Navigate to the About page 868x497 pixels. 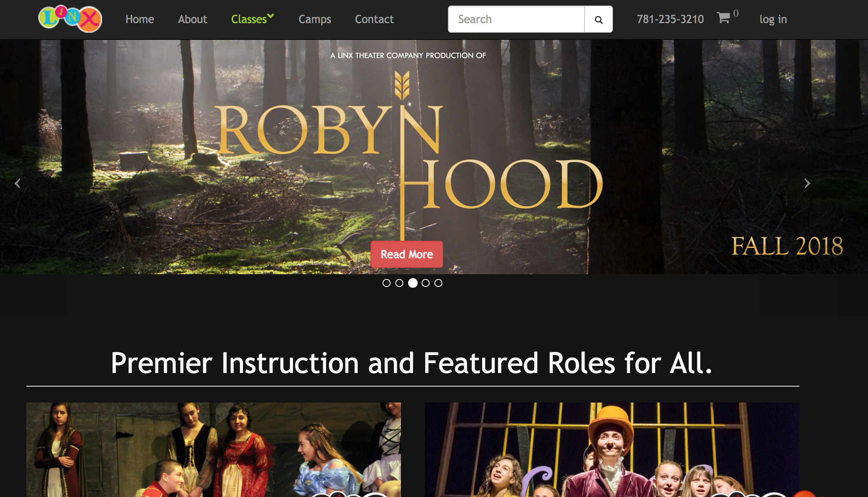[192, 19]
